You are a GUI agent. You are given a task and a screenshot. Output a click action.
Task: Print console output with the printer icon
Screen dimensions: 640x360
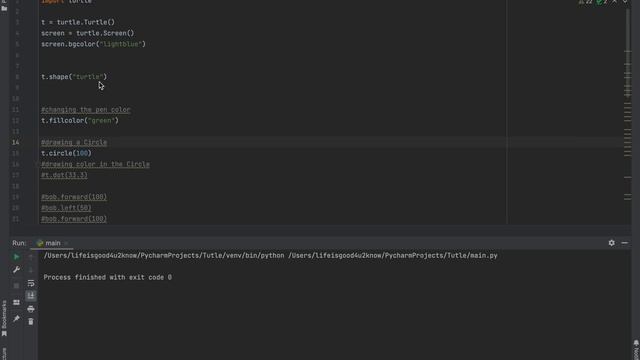point(31,309)
